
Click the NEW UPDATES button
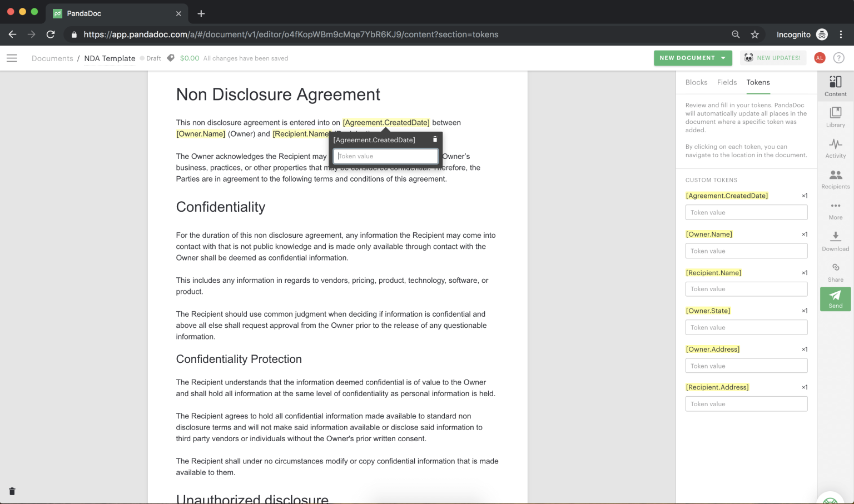coord(773,57)
